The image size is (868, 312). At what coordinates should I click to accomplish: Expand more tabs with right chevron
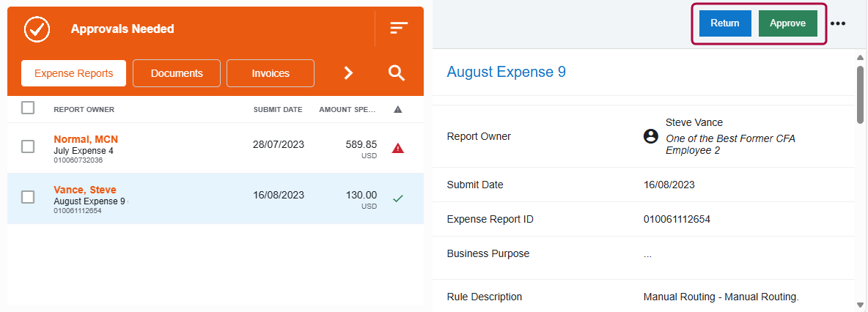point(349,73)
